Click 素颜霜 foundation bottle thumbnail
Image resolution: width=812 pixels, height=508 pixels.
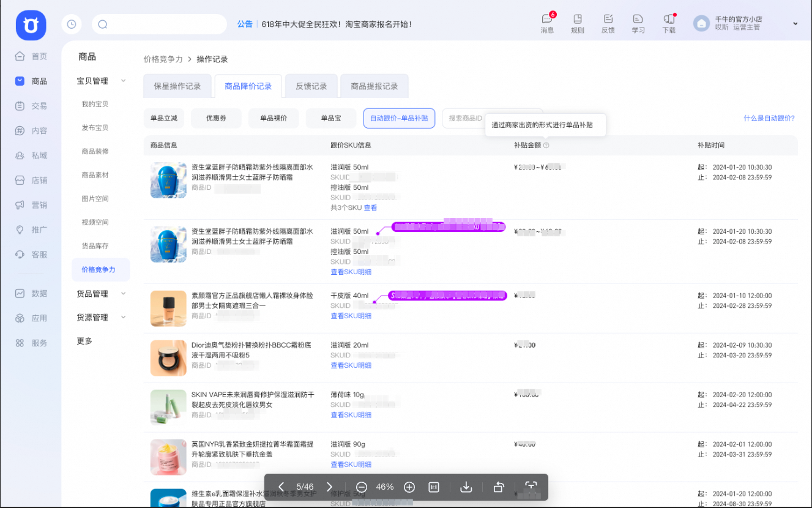tap(168, 308)
